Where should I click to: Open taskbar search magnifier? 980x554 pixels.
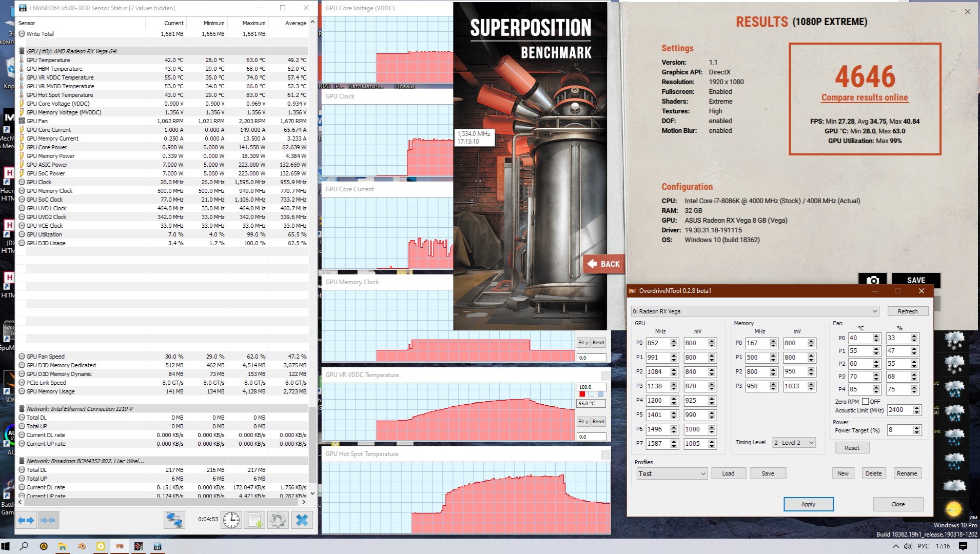[x=24, y=546]
